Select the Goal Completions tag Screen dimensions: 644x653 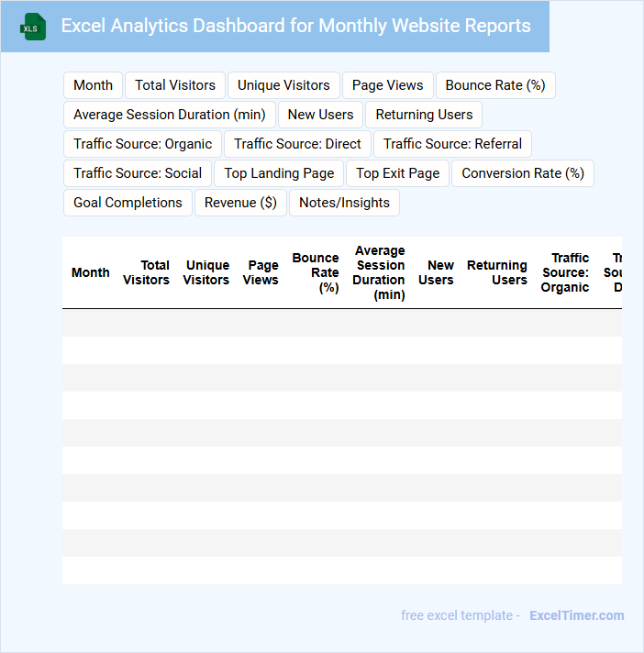128,203
